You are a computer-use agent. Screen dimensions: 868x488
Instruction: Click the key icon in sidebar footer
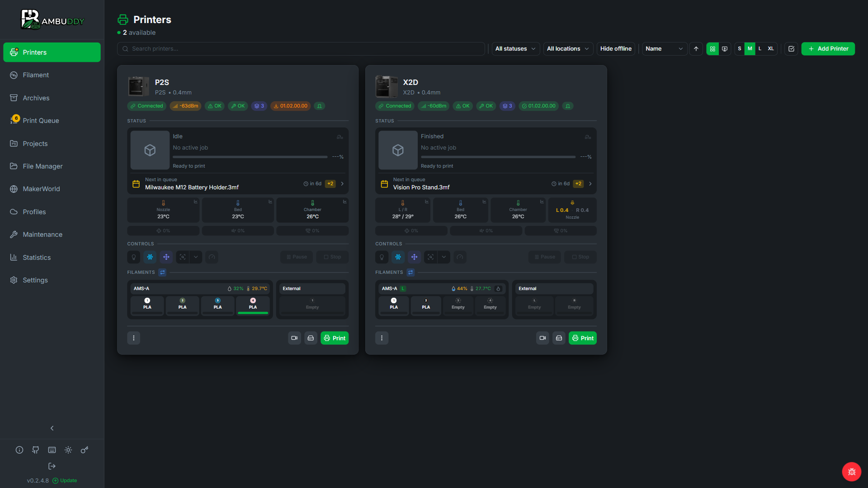tap(85, 450)
